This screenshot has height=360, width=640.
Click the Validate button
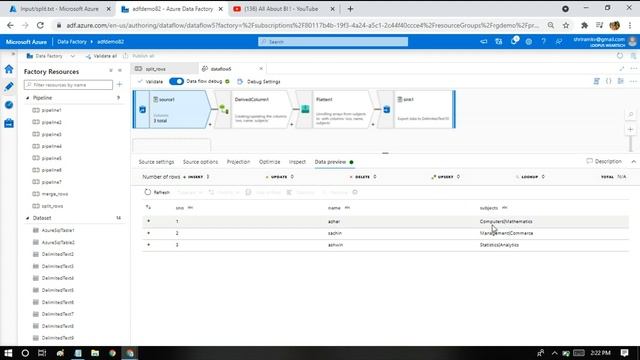151,82
